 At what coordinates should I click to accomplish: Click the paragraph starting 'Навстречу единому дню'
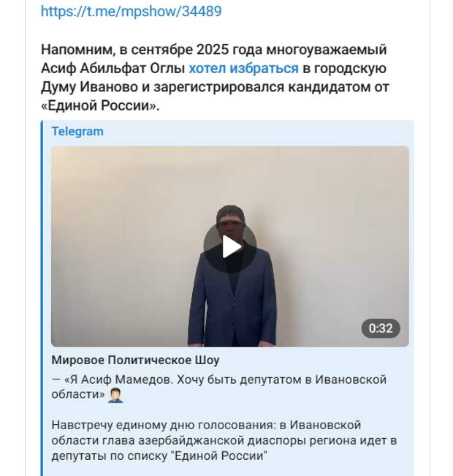click(x=224, y=440)
